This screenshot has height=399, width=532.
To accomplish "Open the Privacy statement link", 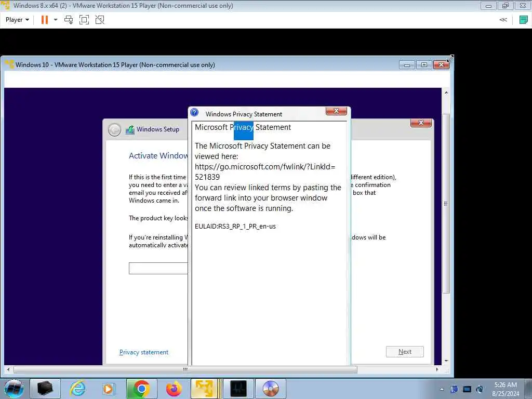I will pyautogui.click(x=144, y=352).
